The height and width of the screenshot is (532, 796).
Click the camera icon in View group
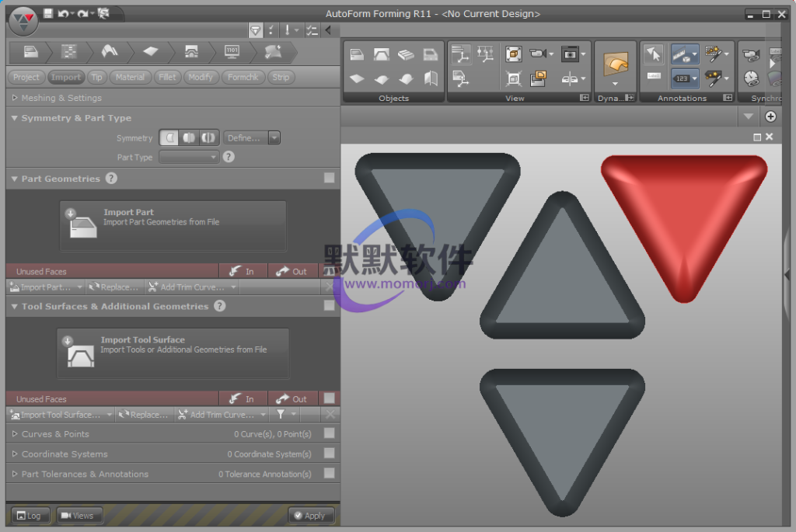tap(537, 54)
